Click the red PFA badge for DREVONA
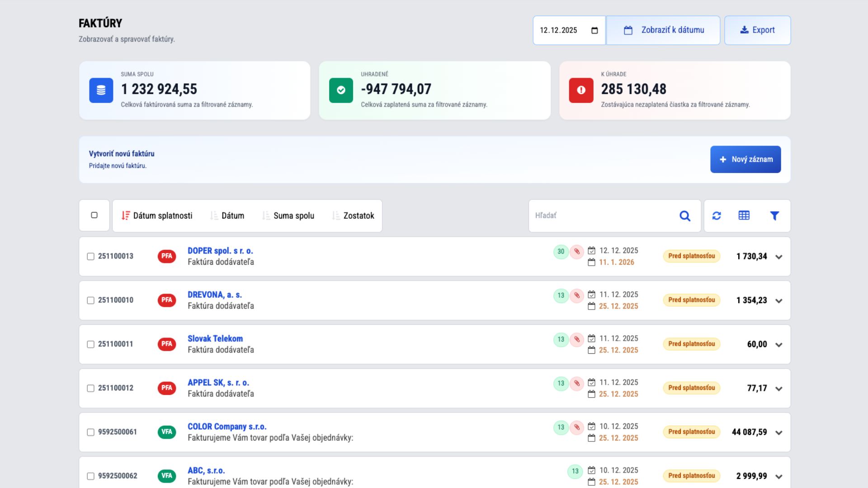This screenshot has height=488, width=868. pyautogui.click(x=167, y=300)
